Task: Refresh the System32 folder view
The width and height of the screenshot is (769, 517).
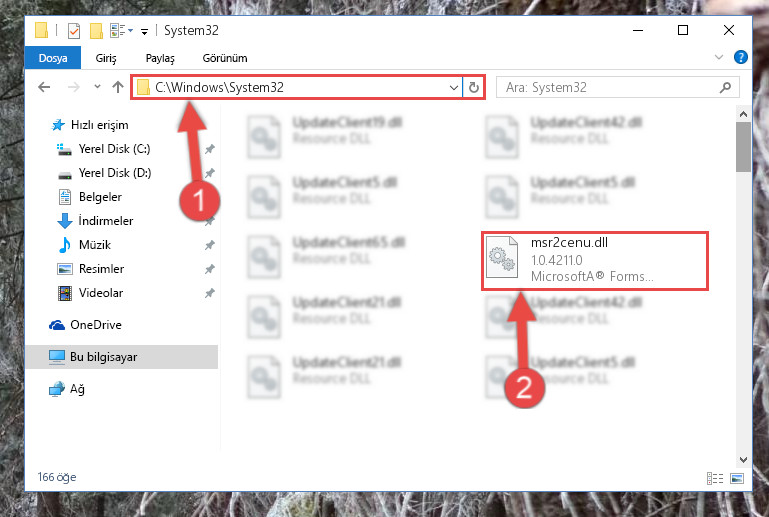Action: [x=473, y=87]
